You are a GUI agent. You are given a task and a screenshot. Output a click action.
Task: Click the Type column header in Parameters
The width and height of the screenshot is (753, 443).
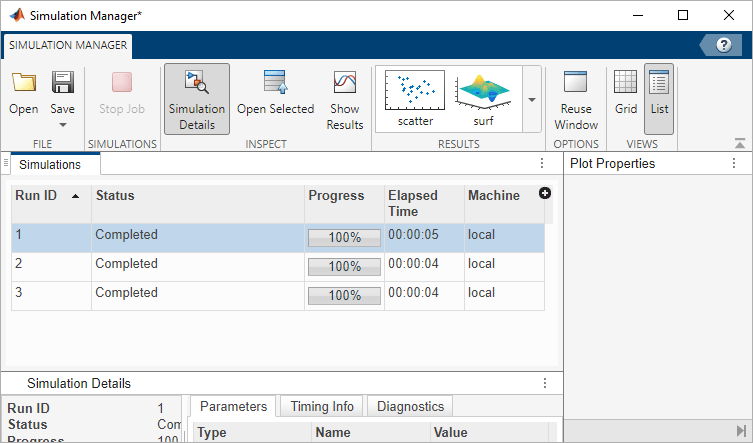click(x=253, y=432)
